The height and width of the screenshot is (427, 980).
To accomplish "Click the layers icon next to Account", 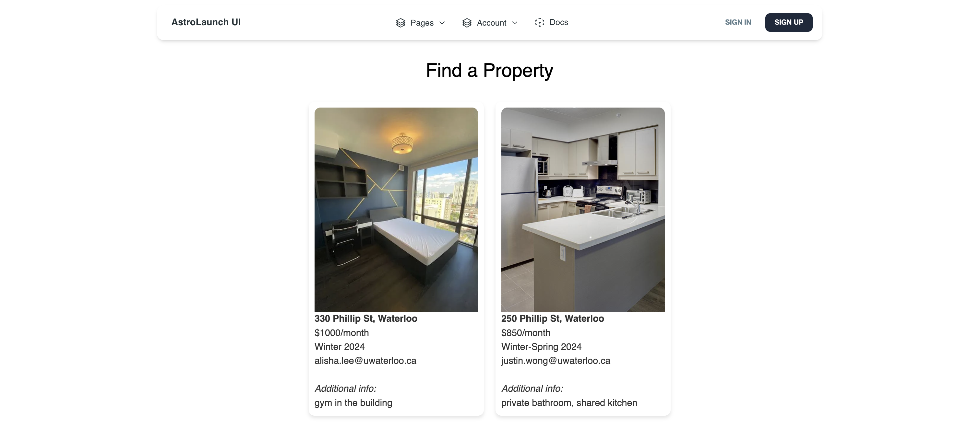I will (x=467, y=23).
